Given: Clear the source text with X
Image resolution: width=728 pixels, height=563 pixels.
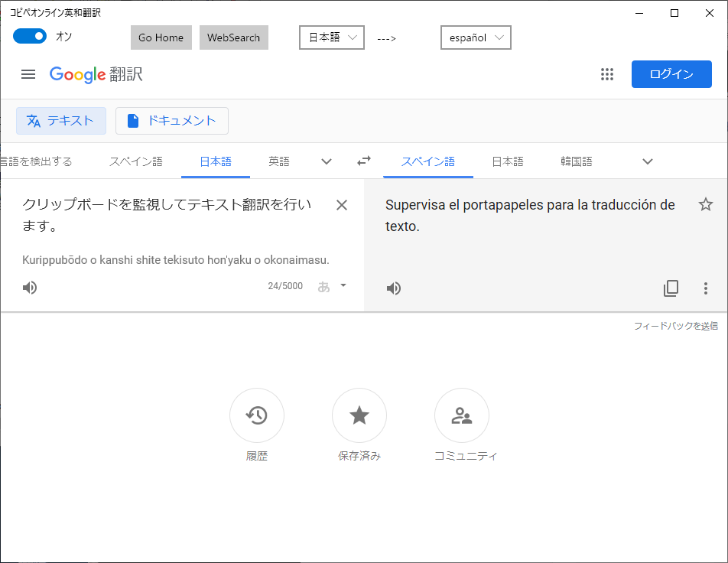Looking at the screenshot, I should 342,205.
